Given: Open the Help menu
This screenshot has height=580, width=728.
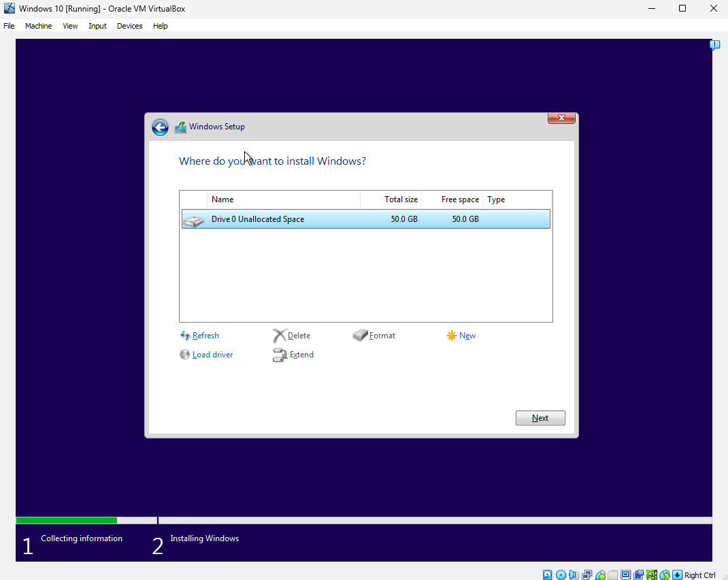Looking at the screenshot, I should (160, 26).
